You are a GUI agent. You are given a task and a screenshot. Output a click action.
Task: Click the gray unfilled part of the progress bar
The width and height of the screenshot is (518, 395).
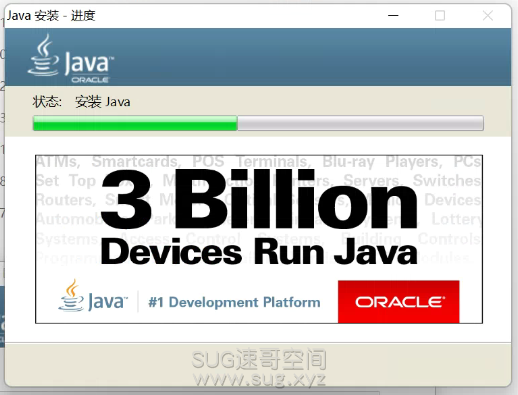pyautogui.click(x=360, y=123)
